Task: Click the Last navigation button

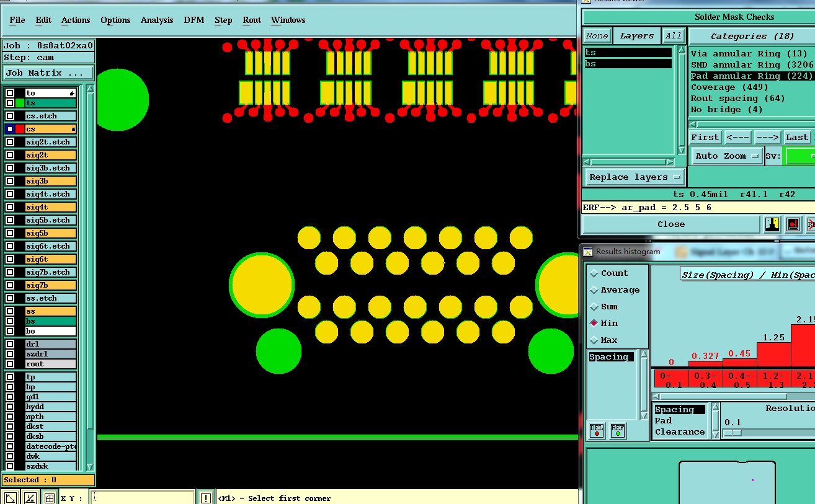Action: point(797,138)
